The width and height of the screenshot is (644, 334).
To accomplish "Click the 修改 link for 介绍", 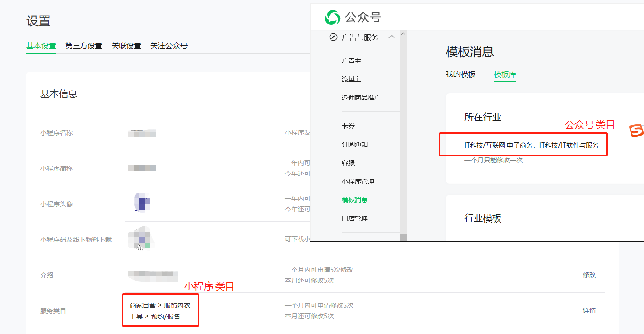I will (x=589, y=275).
